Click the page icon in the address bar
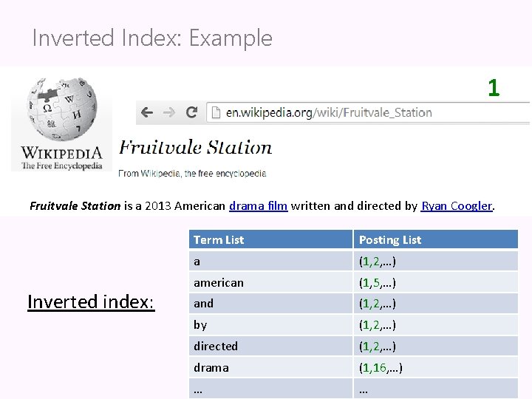This screenshot has width=532, height=399. point(216,112)
